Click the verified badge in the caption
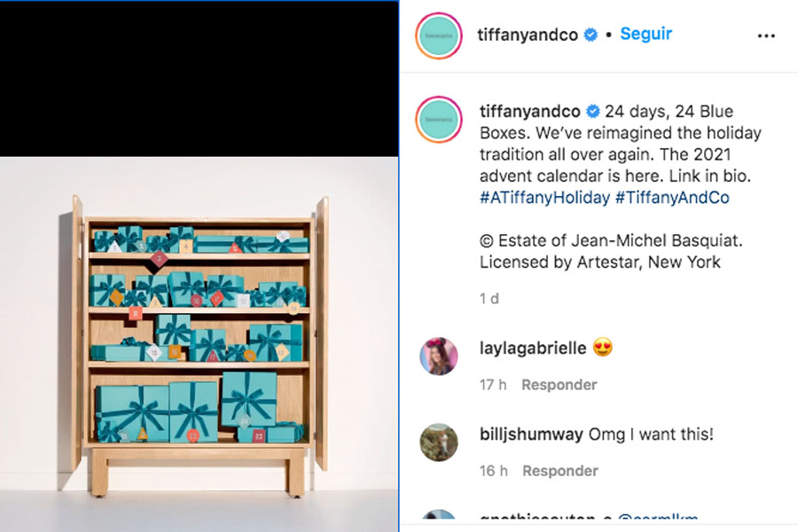Image resolution: width=798 pixels, height=532 pixels. [x=593, y=111]
